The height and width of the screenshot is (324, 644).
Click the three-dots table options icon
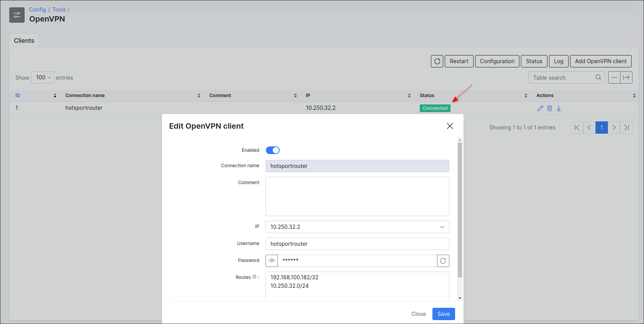(614, 77)
